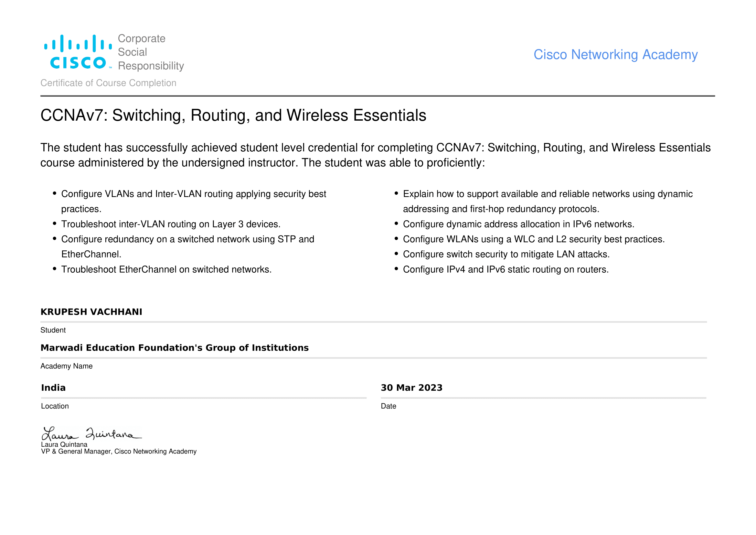Select the Certificate of Course Completion label

(x=108, y=83)
